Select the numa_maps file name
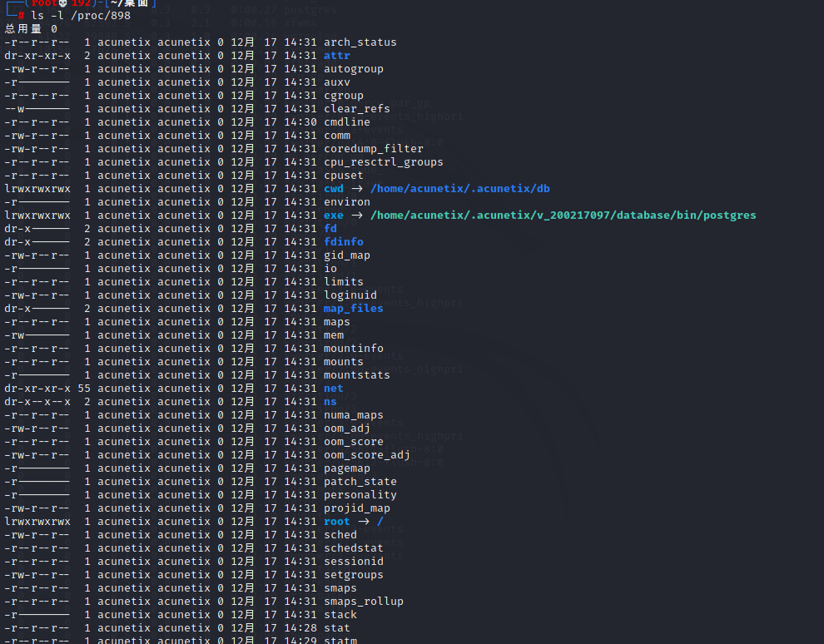The height and width of the screenshot is (644, 824). 353,415
